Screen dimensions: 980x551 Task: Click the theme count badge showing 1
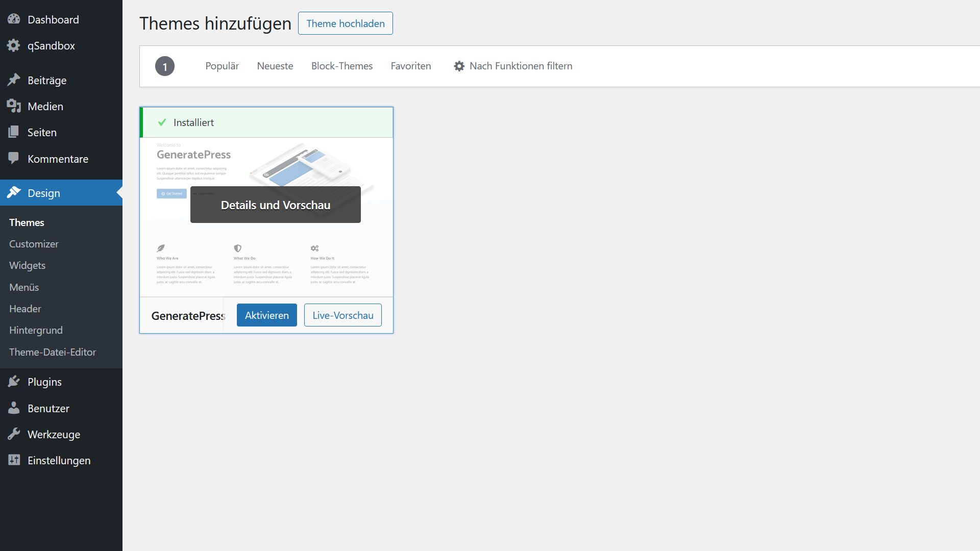pos(165,66)
